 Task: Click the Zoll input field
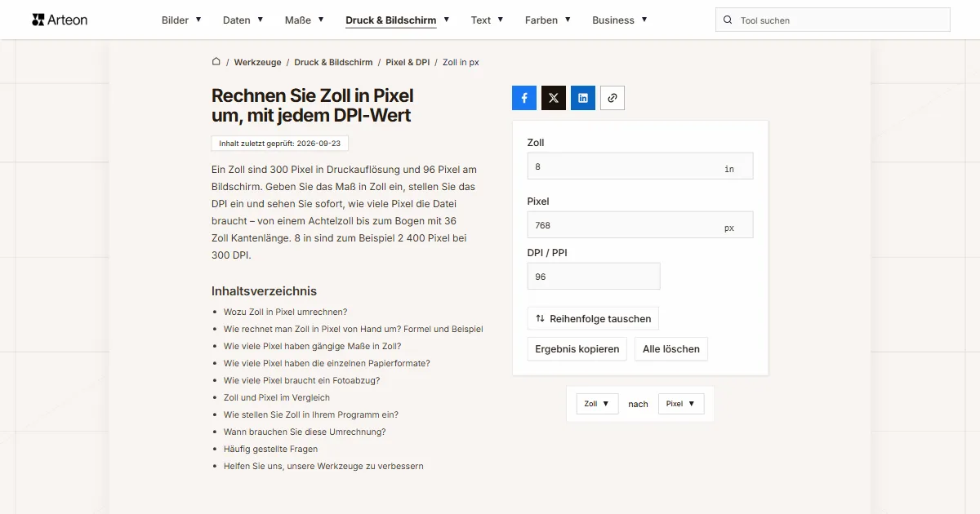coord(640,166)
